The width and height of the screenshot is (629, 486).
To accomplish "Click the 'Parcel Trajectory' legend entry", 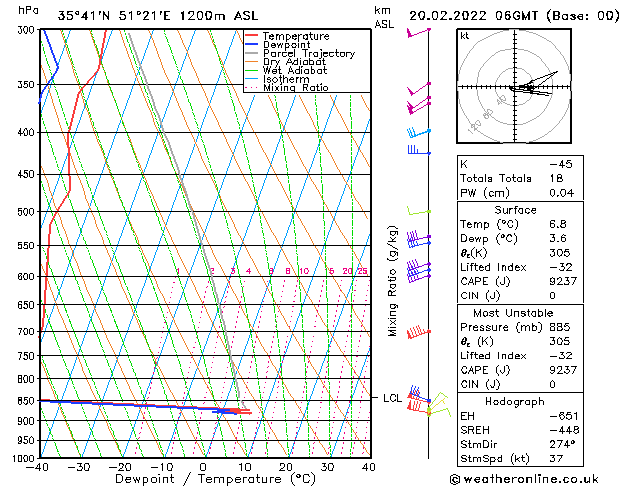I will (x=309, y=53).
